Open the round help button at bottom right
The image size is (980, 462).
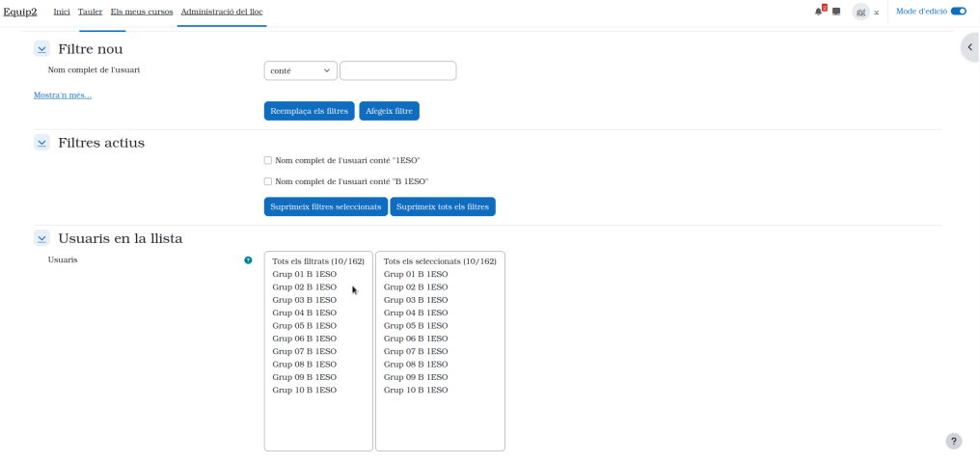click(953, 442)
